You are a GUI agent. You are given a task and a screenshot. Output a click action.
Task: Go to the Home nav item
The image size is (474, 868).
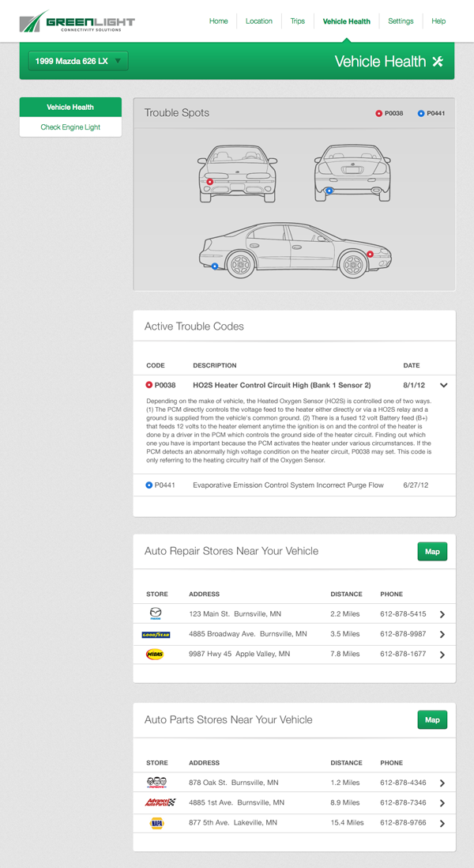(219, 21)
